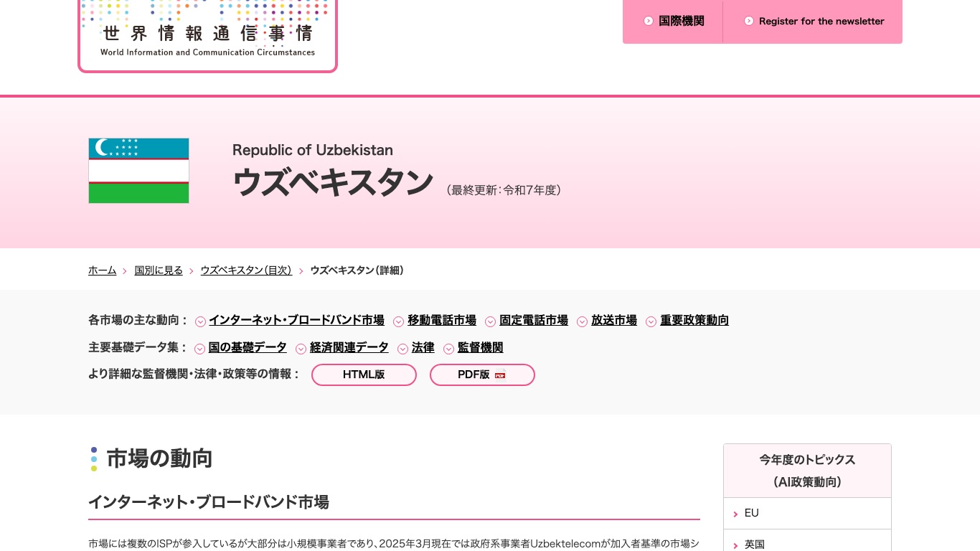
Task: Click the down-arrow icon before 移動電話市場
Action: (x=399, y=321)
